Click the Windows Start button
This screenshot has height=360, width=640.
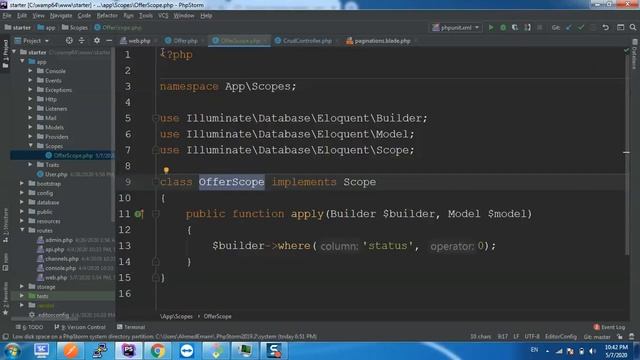[11, 351]
